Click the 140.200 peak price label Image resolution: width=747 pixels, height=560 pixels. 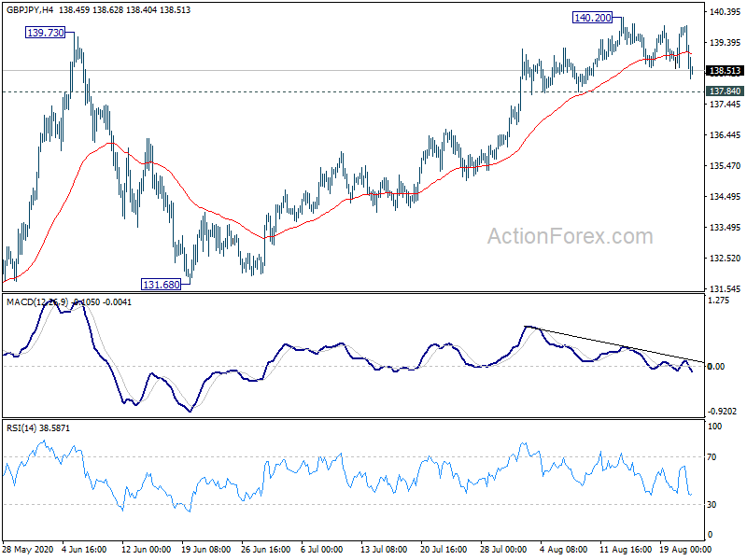pyautogui.click(x=592, y=18)
